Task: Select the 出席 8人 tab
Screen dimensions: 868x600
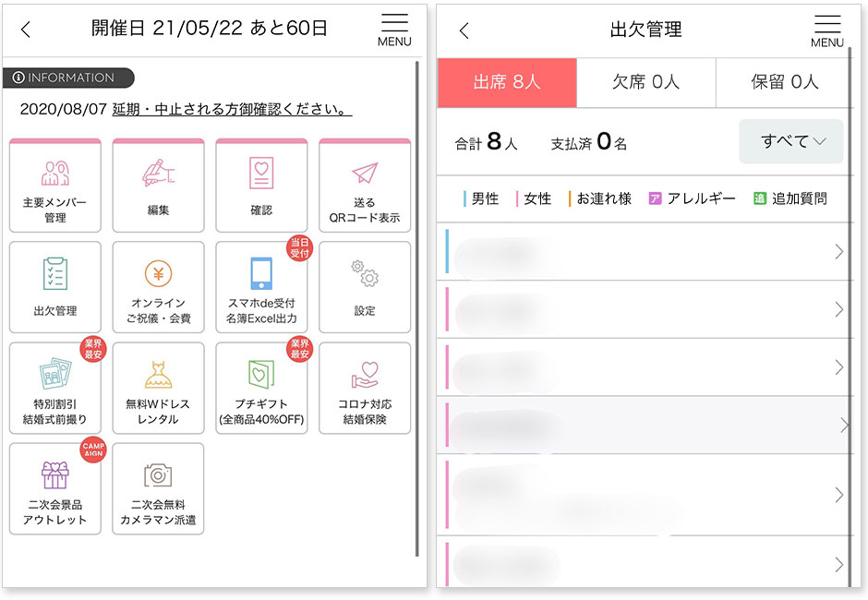Action: click(507, 82)
